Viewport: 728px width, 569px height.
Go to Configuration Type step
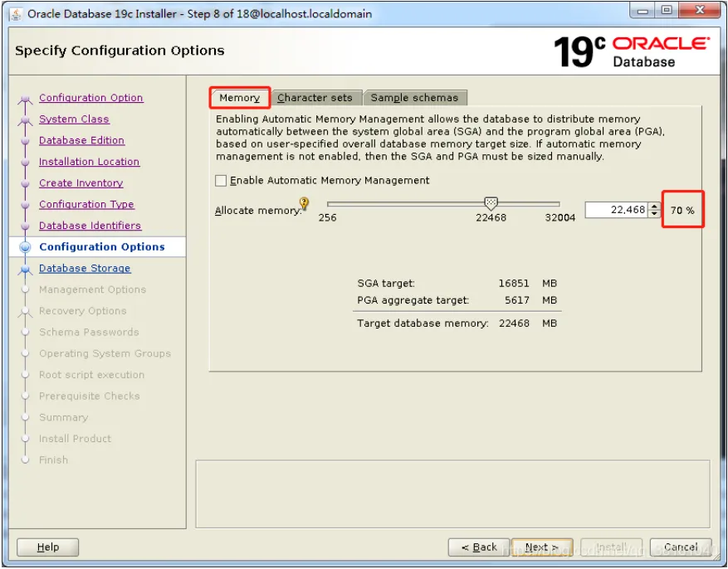[x=86, y=205]
